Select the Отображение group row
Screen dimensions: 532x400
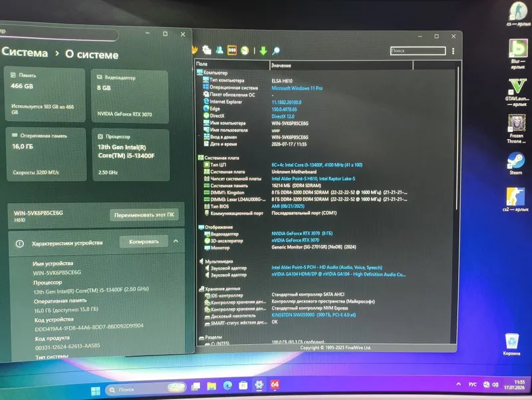click(215, 227)
